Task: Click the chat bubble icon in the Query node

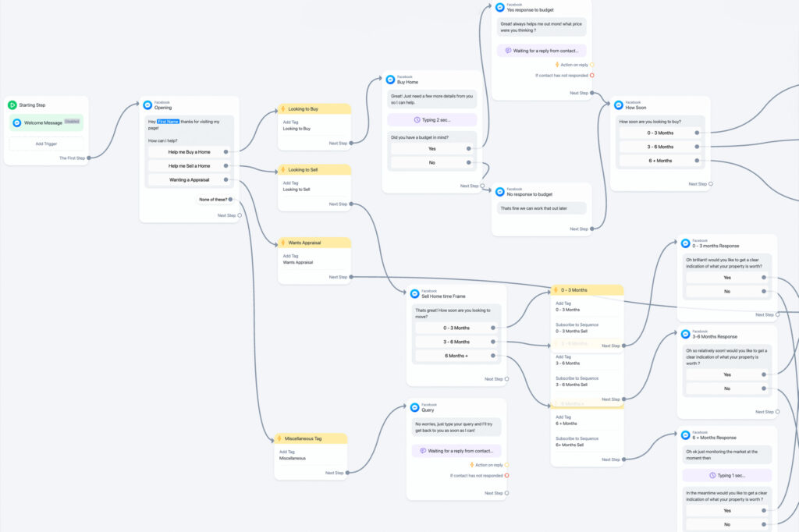Action: [x=422, y=451]
